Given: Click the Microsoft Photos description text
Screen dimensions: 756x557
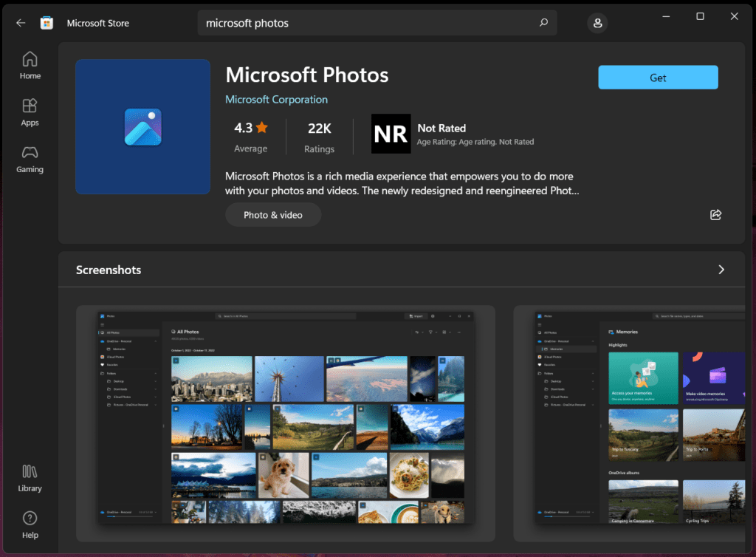Looking at the screenshot, I should [x=402, y=183].
